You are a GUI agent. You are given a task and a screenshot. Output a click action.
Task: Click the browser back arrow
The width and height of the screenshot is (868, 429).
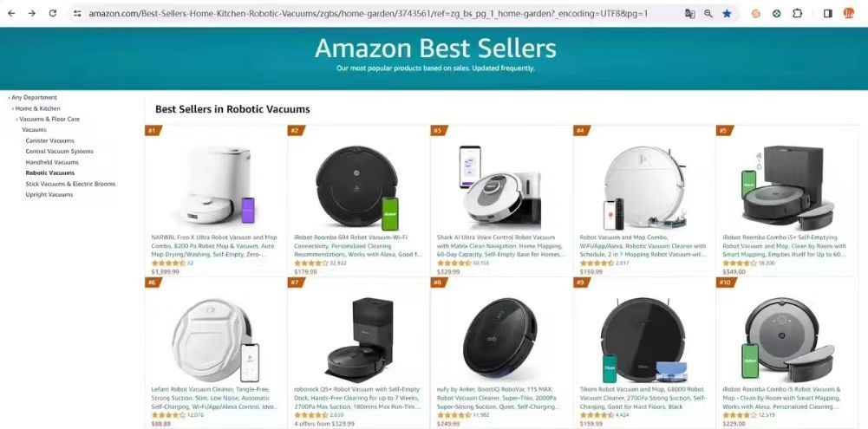coord(11,13)
